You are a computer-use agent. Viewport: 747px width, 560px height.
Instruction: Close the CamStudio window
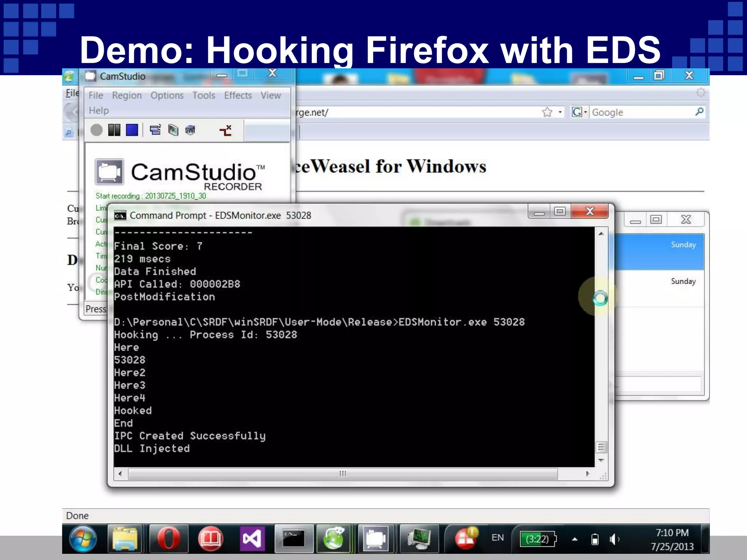272,74
